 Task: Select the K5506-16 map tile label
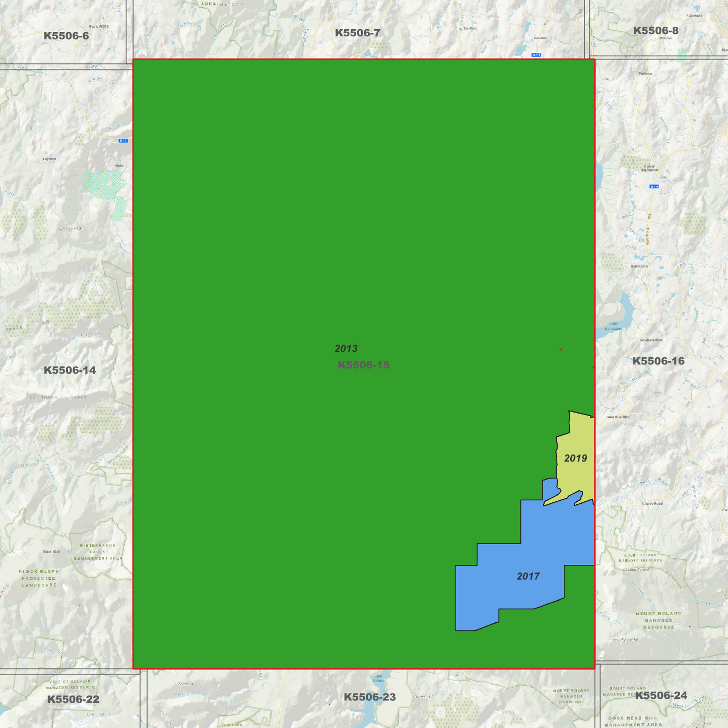pos(658,361)
